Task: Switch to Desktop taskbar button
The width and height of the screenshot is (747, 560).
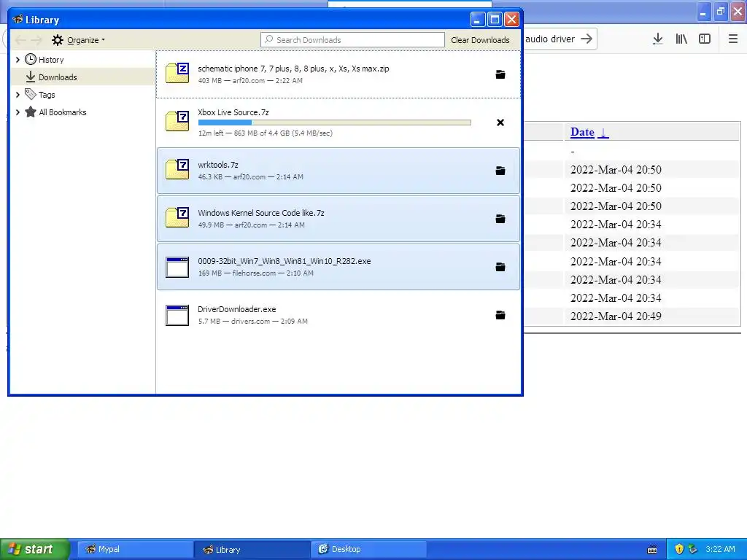Action: click(368, 549)
